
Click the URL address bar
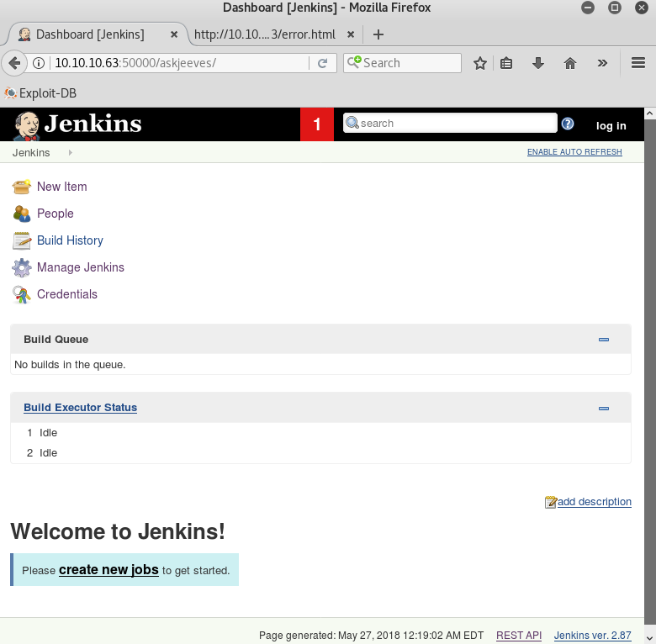179,63
